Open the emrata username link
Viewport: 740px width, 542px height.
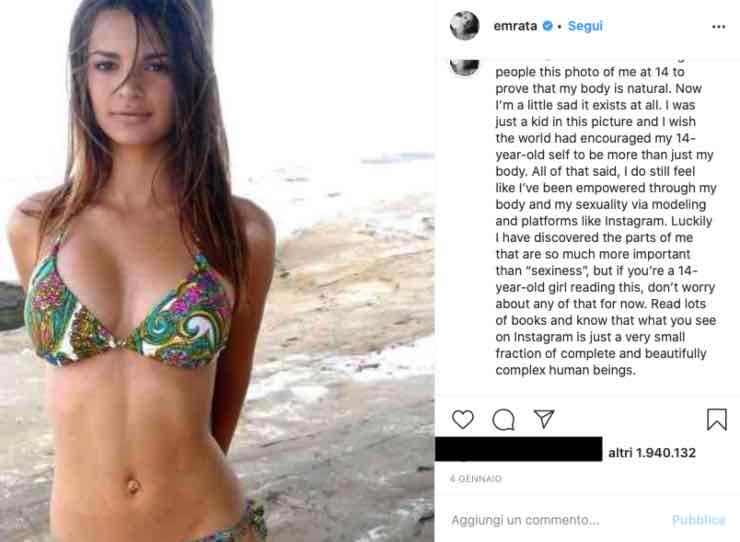click(x=515, y=26)
